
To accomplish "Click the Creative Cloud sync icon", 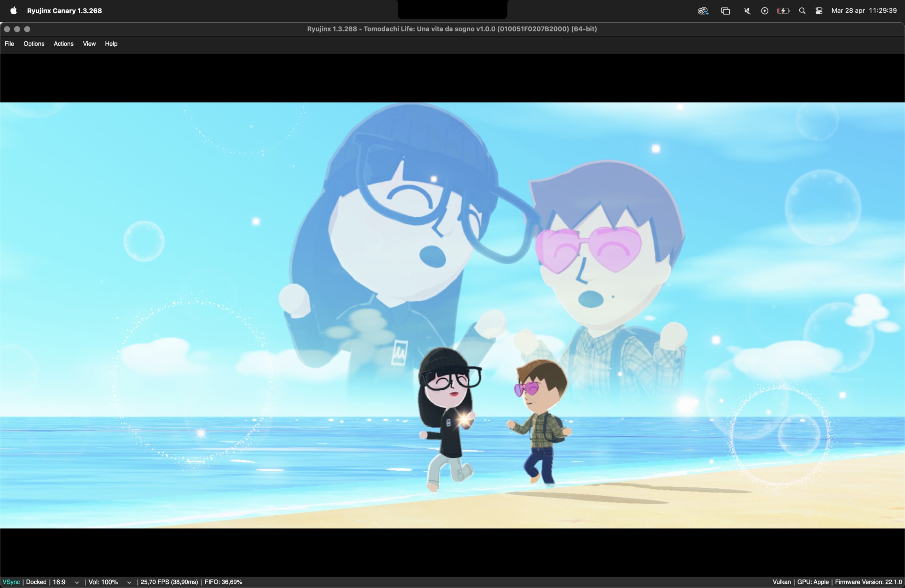I will tap(703, 11).
